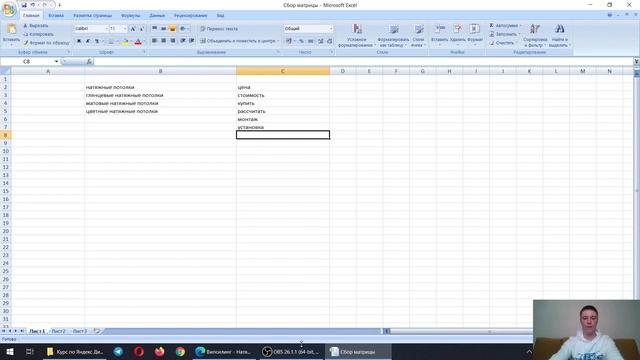The height and width of the screenshot is (360, 640).
Task: Toggle Wrap Text (Перенос текста)
Action: (x=219, y=29)
